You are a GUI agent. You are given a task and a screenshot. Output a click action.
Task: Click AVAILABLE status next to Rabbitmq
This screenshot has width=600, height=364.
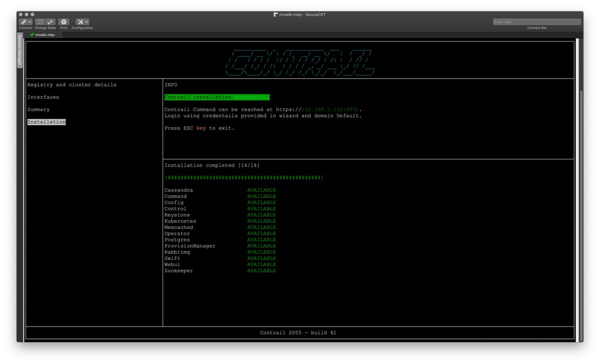point(261,252)
